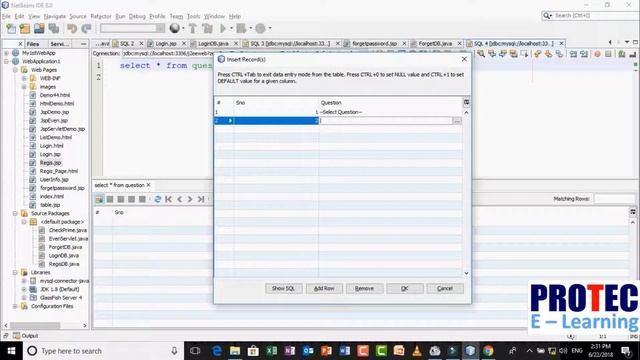Click Cancel in Insert Record dialog
Viewport: 640px width, 360px height.
click(x=445, y=289)
